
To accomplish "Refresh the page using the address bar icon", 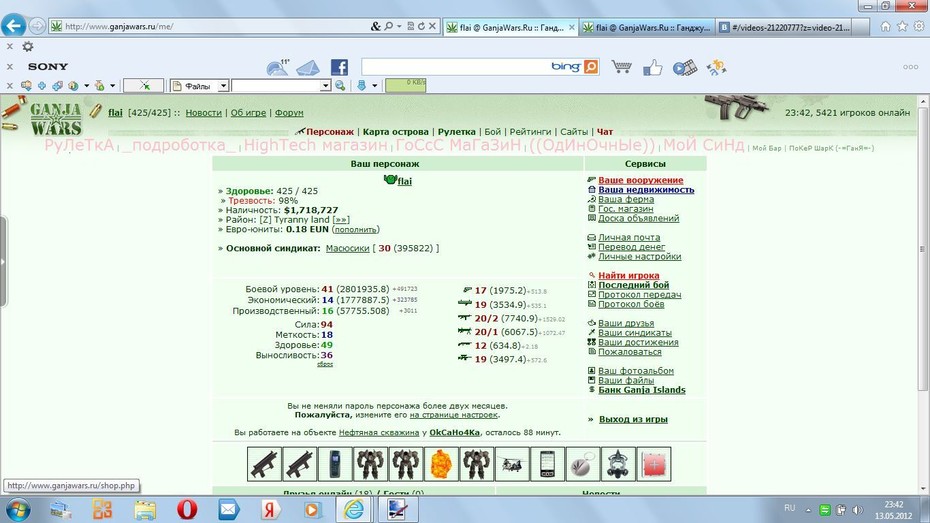I will coord(421,26).
